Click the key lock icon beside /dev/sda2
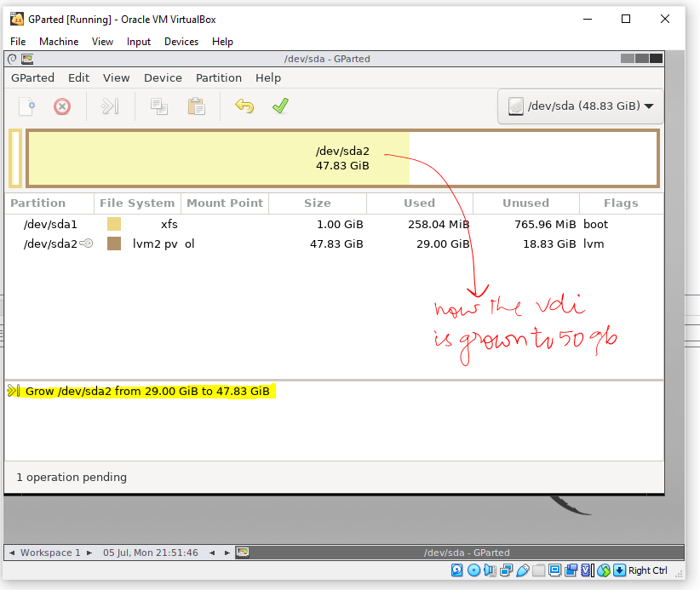Viewport: 700px width, 590px height. [x=86, y=243]
